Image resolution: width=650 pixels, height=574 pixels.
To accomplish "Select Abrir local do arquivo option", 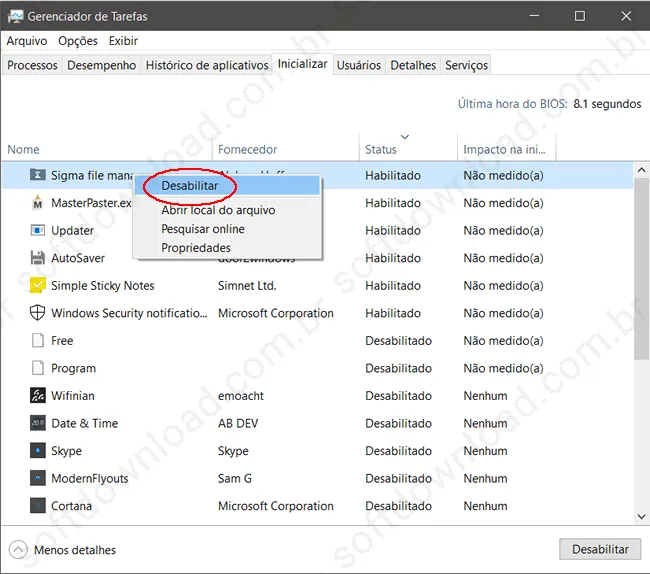I will pos(218,210).
